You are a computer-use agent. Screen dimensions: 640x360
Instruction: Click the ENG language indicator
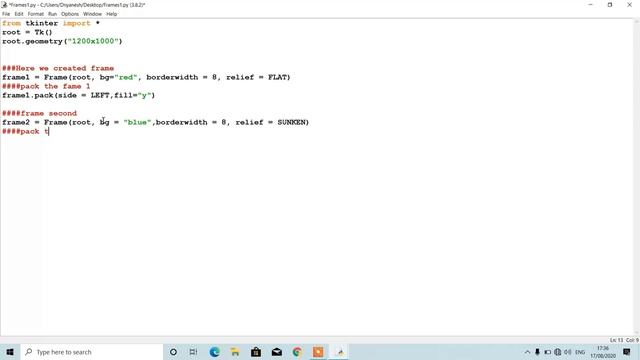point(580,352)
